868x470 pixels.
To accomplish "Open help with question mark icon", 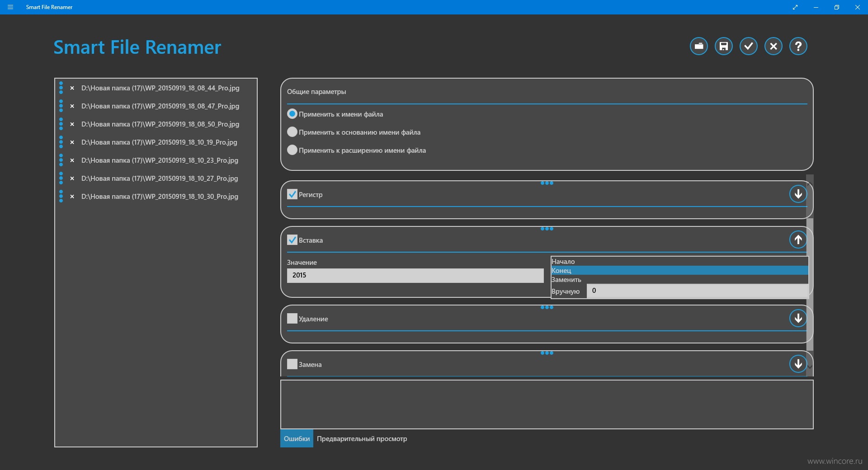I will coord(798,46).
